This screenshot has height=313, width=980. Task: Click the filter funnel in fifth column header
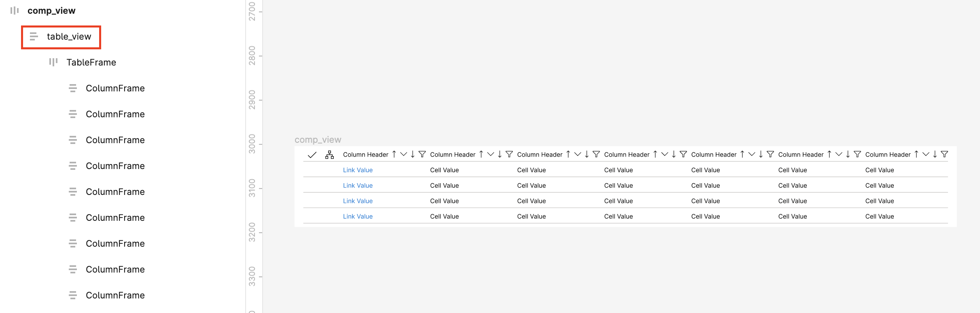coord(770,154)
